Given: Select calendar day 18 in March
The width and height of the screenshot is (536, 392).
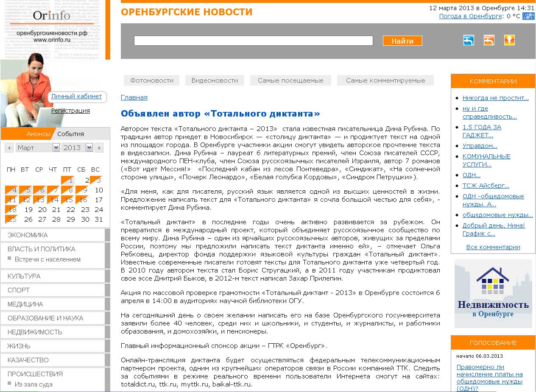Looking at the screenshot, I should 11,210.
